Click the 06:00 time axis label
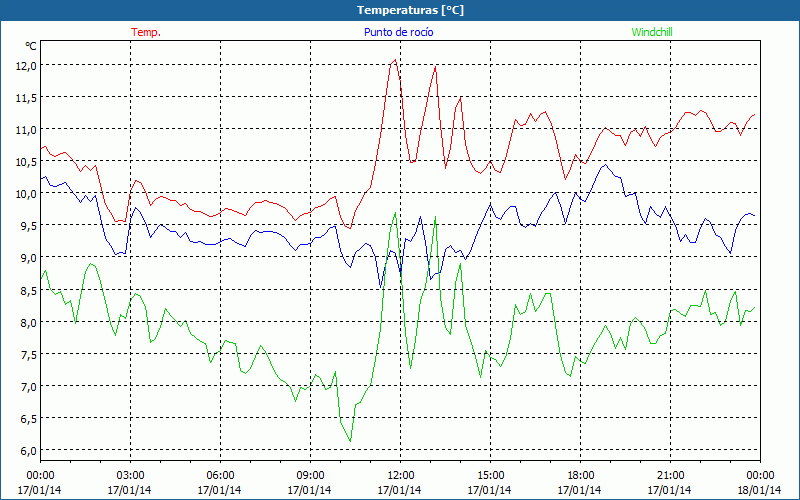Screen dimensions: 800x500 (x=220, y=476)
